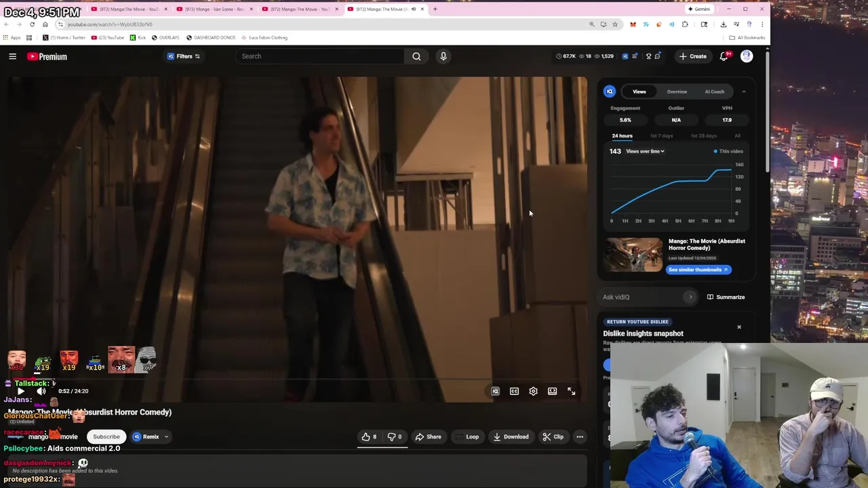This screenshot has height=488, width=868.
Task: Open the Chrome extensions puzzle icon
Action: pos(685,24)
